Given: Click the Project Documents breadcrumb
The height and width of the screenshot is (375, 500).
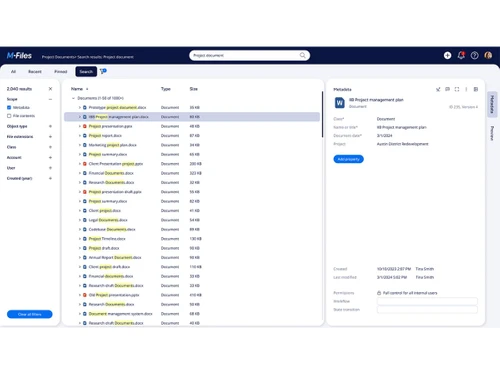Looking at the screenshot, I should (58, 57).
